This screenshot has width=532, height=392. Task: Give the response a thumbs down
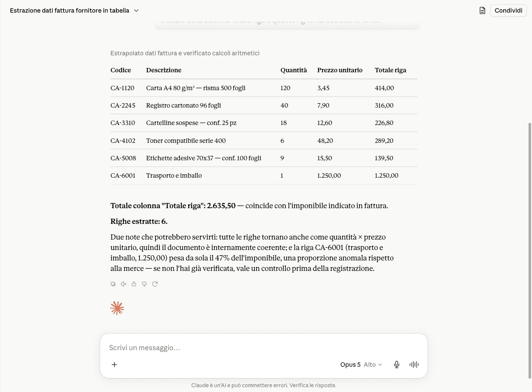click(x=144, y=284)
